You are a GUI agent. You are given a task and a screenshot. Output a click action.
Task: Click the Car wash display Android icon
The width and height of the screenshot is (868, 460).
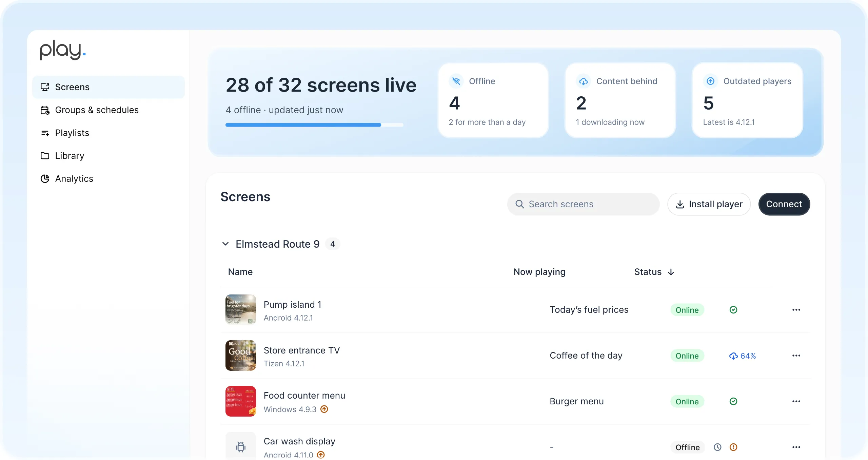241,447
